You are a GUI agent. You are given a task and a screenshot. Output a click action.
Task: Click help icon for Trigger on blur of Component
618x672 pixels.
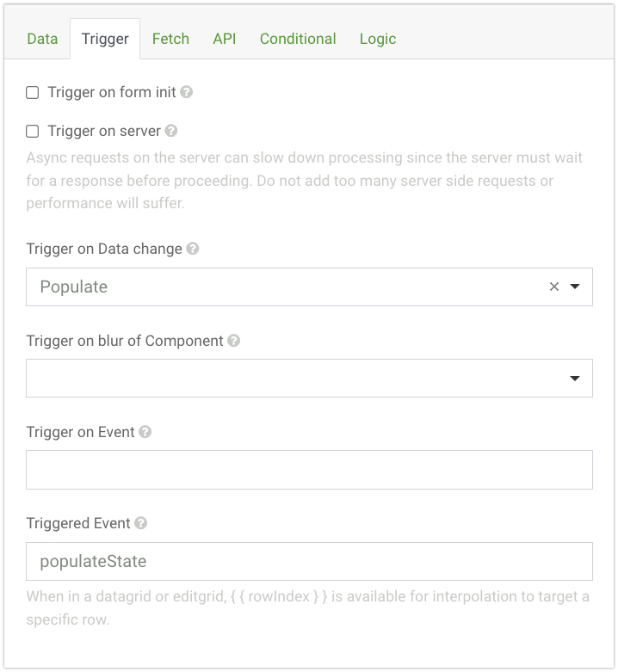(x=233, y=341)
